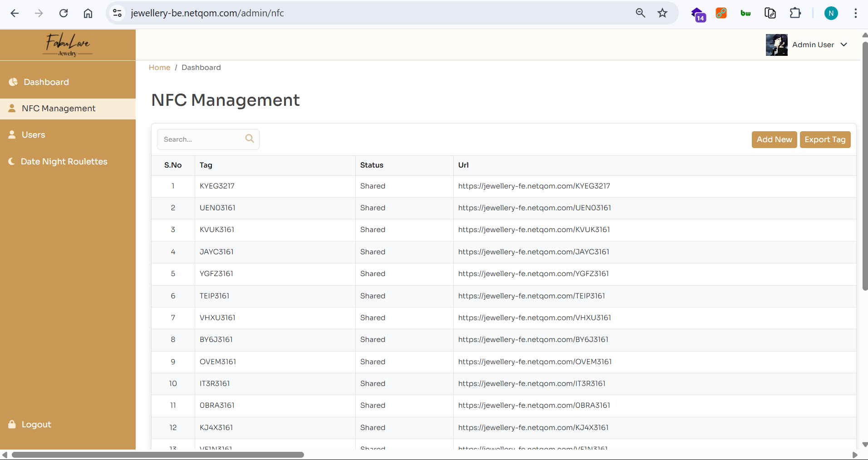The height and width of the screenshot is (460, 868).
Task: Click the FabuLove Jewelry logo
Action: pos(68,45)
